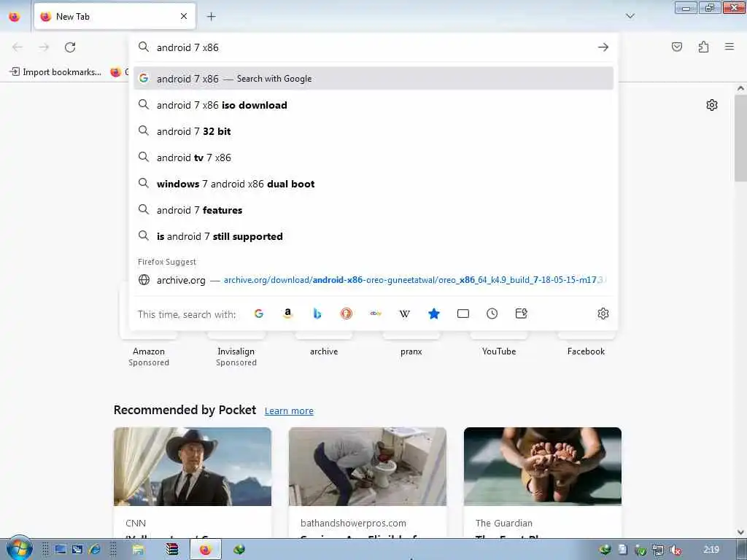This screenshot has height=560, width=747.
Task: Search only in Bookmarks
Action: click(x=433, y=314)
